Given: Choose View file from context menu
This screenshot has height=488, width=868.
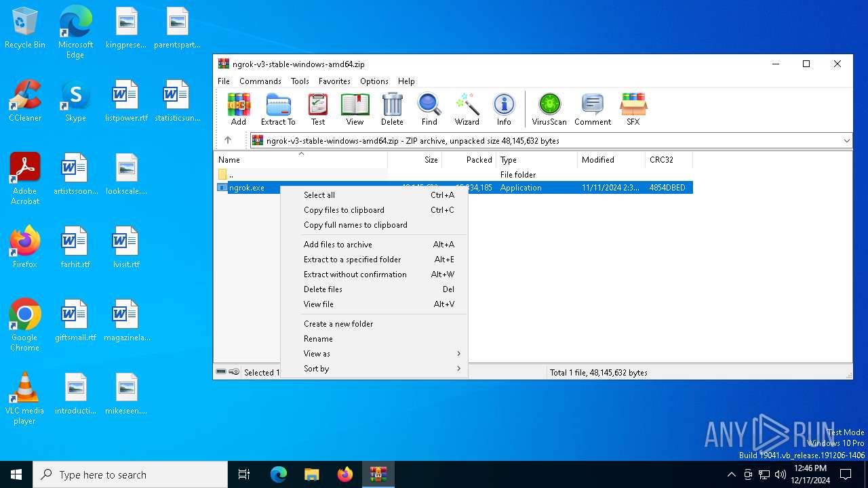Looking at the screenshot, I should [x=374, y=304].
